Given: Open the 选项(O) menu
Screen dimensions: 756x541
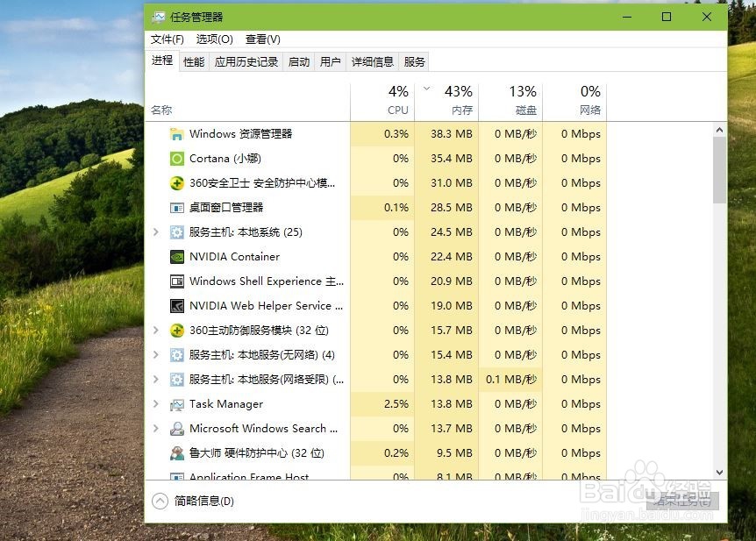Looking at the screenshot, I should tap(215, 39).
